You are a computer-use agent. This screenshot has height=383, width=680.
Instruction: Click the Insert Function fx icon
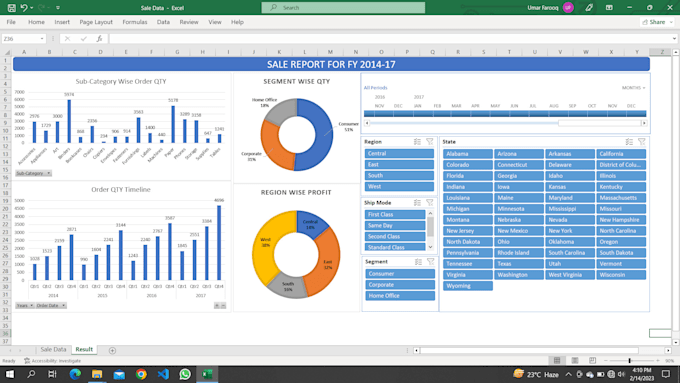pos(99,39)
